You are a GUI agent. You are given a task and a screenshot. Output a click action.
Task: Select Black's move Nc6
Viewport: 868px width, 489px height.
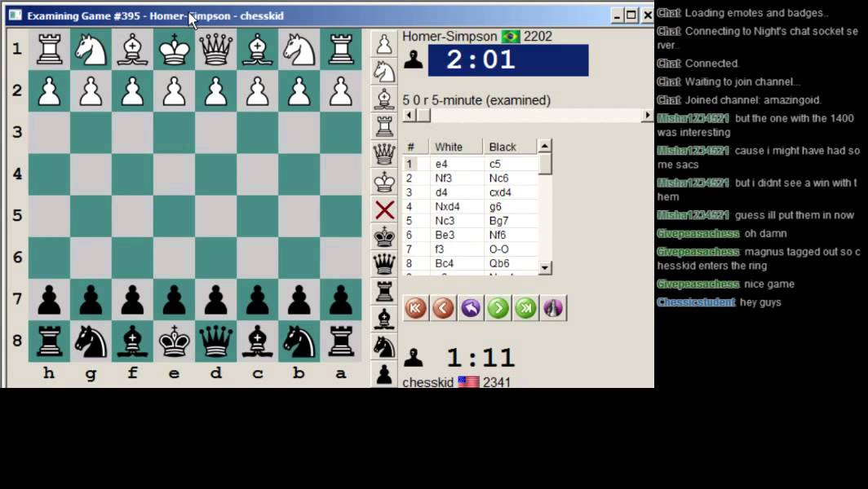[x=498, y=178]
